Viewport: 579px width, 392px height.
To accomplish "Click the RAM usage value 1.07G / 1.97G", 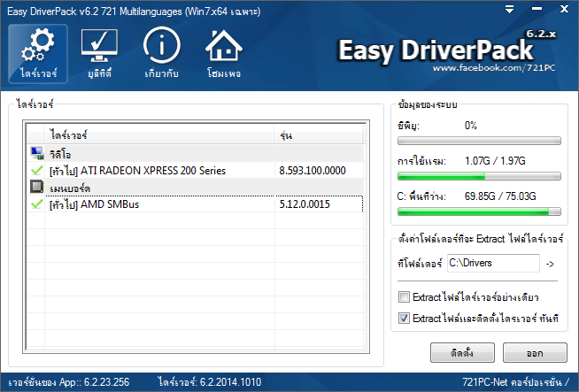I will pos(495,161).
